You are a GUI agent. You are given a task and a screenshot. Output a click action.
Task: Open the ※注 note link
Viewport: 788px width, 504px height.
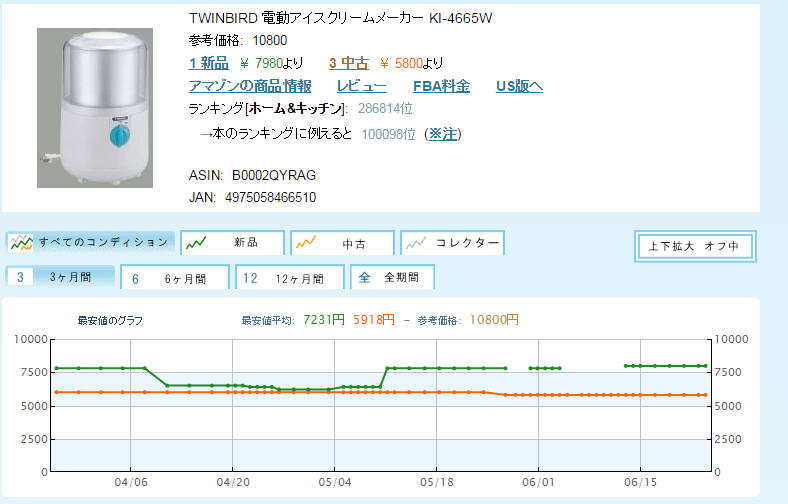[443, 134]
